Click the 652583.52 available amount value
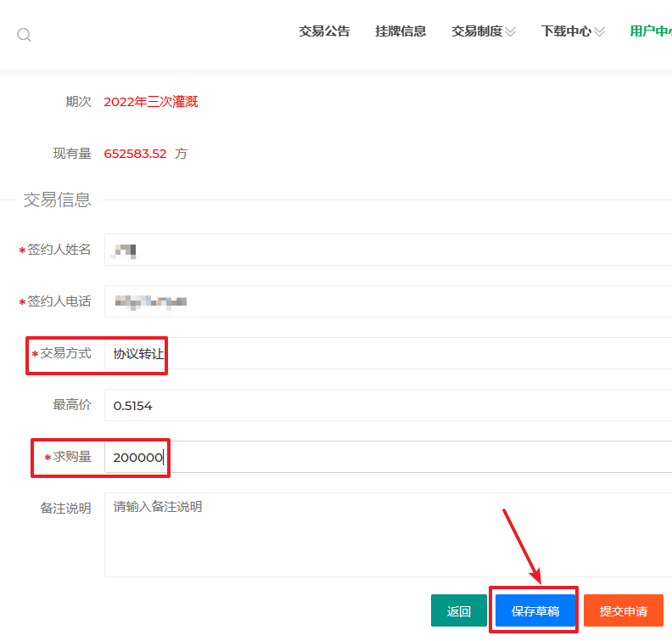The width and height of the screenshot is (672, 641). [135, 154]
